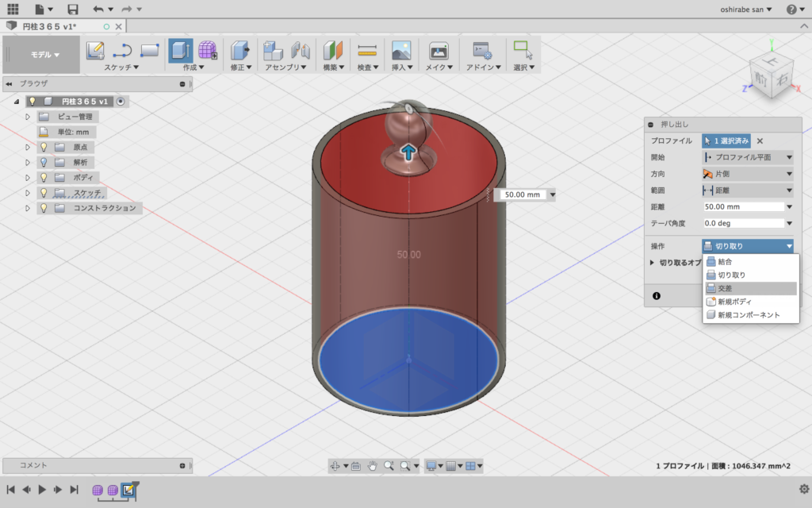Select the Press Pull modify icon

239,50
